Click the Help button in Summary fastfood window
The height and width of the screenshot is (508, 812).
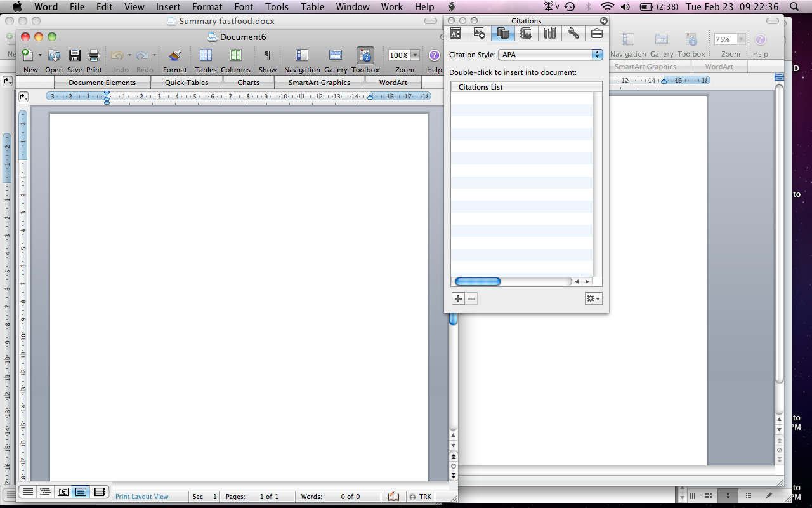coord(760,39)
